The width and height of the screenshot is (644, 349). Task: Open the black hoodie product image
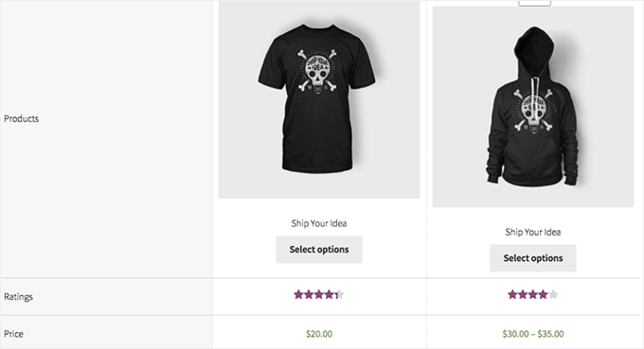point(533,107)
